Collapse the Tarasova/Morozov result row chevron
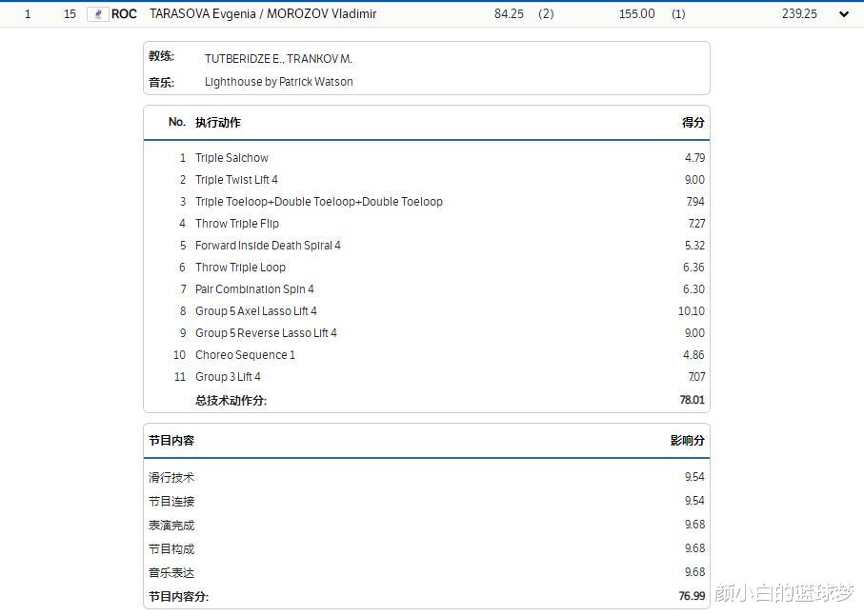 point(844,14)
